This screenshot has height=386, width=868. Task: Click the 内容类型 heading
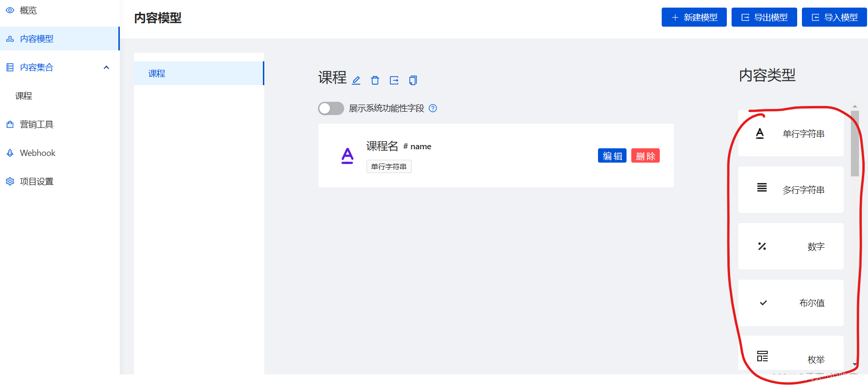pyautogui.click(x=767, y=75)
